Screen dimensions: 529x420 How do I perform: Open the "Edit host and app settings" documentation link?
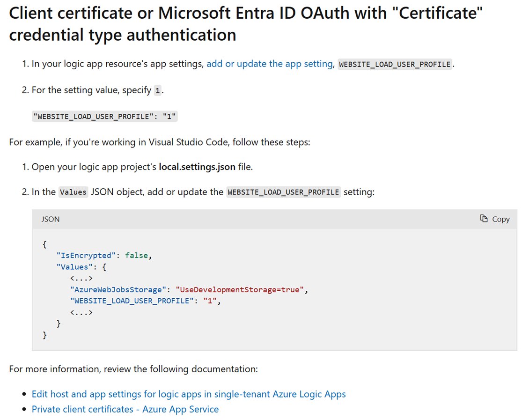coord(189,394)
